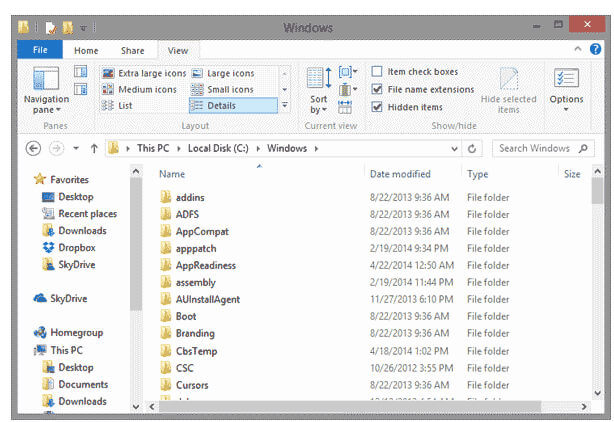614x422 pixels.
Task: Sort by the Size column header
Action: (572, 174)
